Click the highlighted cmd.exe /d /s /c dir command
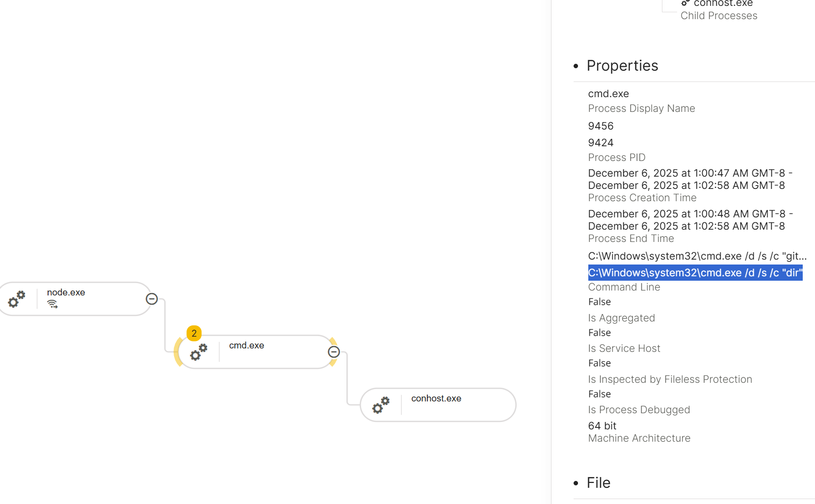Screen dimensions: 815x504 click(695, 273)
